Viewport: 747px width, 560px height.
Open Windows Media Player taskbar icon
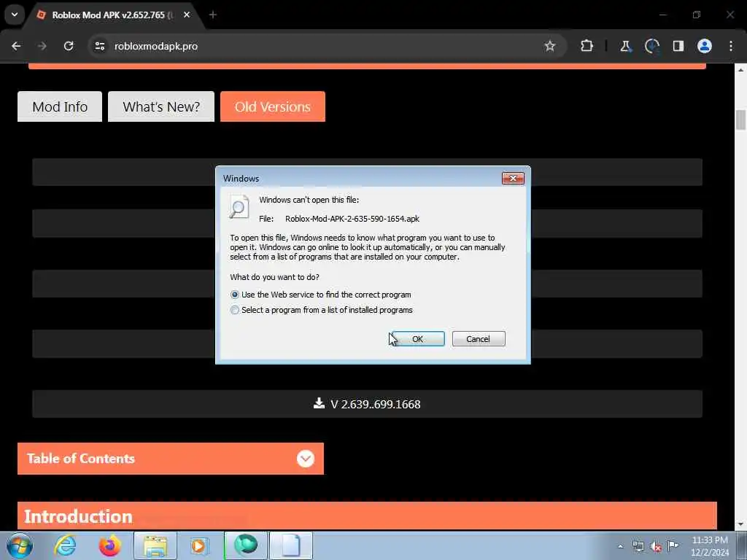(198, 545)
